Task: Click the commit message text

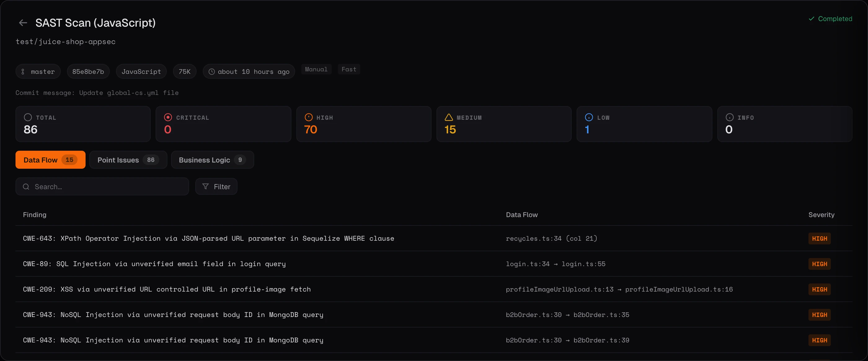Action: click(97, 93)
